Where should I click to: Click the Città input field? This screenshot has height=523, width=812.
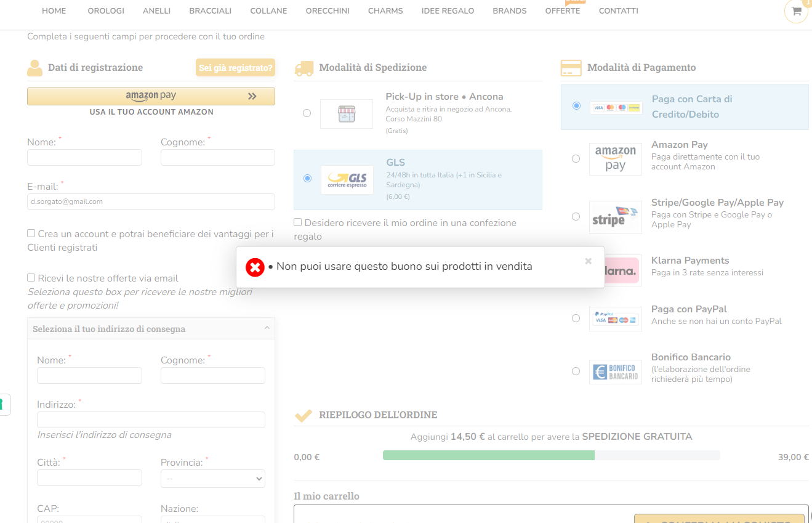[89, 478]
